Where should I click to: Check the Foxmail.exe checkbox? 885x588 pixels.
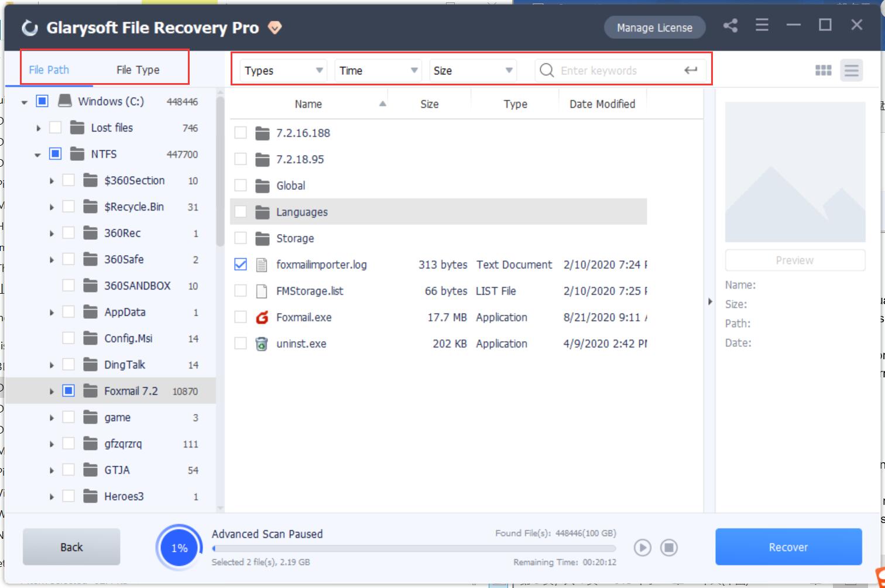click(x=240, y=317)
